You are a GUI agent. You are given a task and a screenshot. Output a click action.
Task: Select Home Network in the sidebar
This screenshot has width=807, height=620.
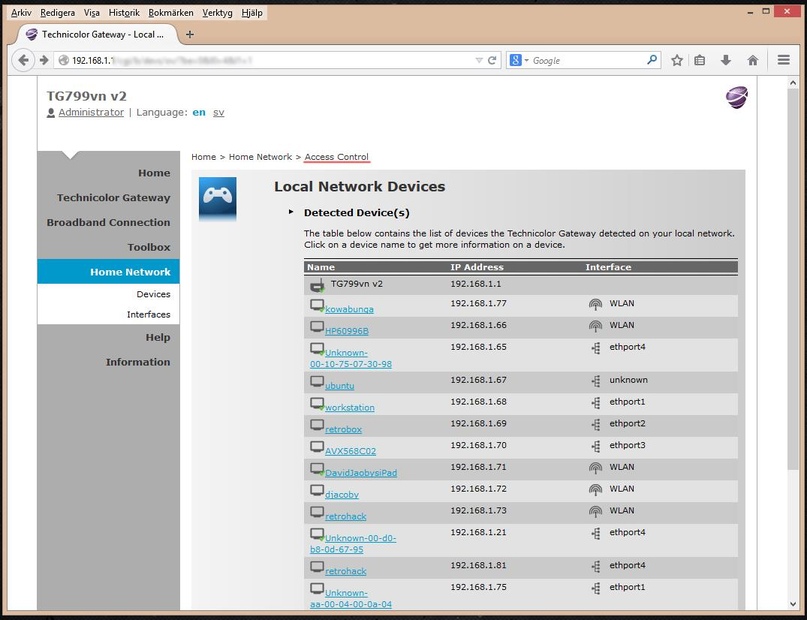click(x=109, y=272)
